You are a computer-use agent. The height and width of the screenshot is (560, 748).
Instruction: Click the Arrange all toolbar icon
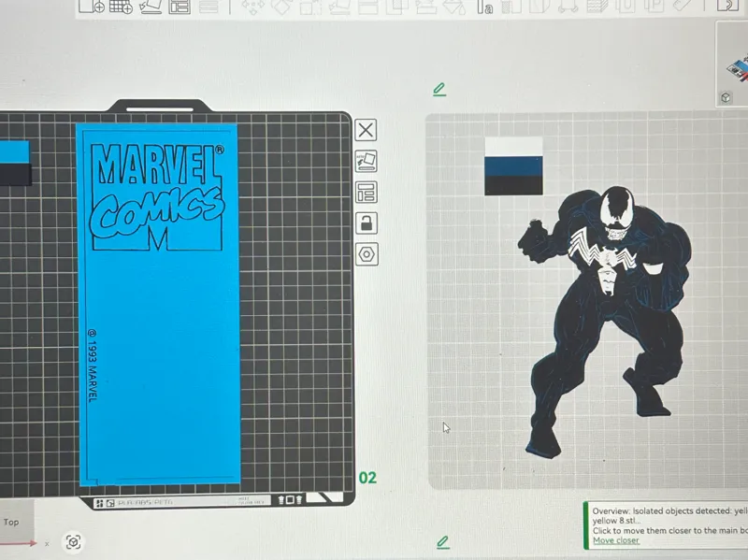point(180,7)
